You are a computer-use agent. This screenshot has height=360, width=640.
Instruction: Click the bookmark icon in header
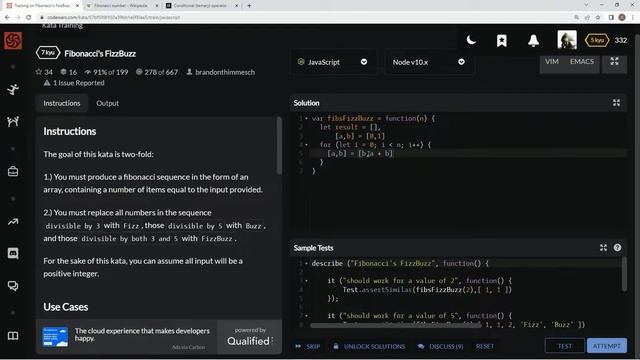pos(502,40)
